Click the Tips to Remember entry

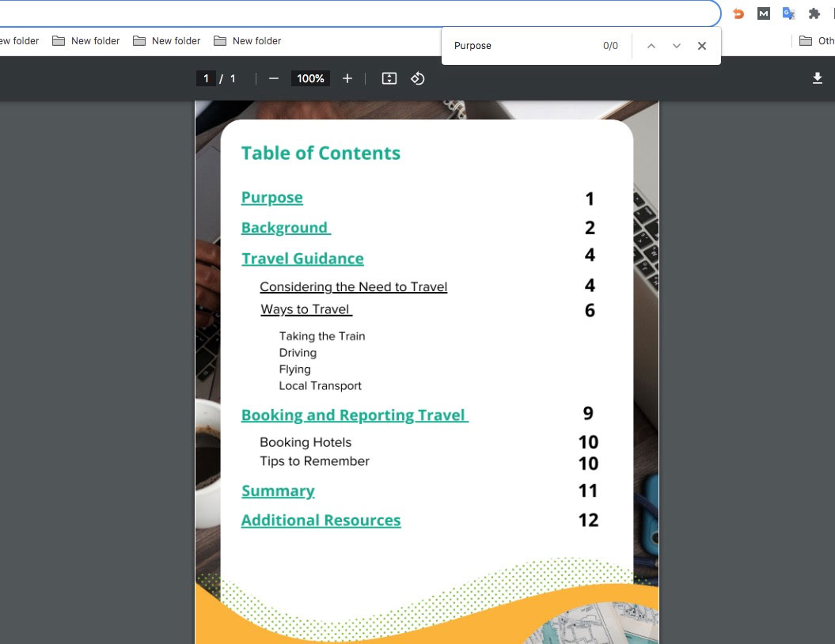315,461
